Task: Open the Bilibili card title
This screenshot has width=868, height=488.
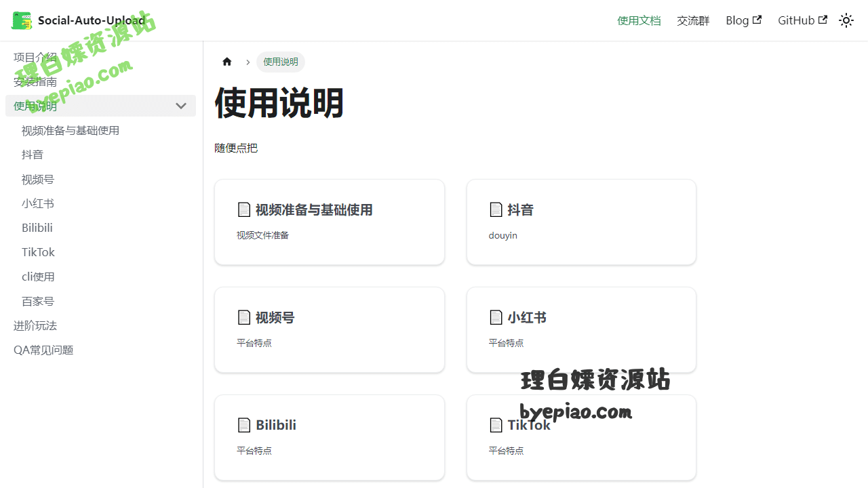Action: (x=276, y=425)
